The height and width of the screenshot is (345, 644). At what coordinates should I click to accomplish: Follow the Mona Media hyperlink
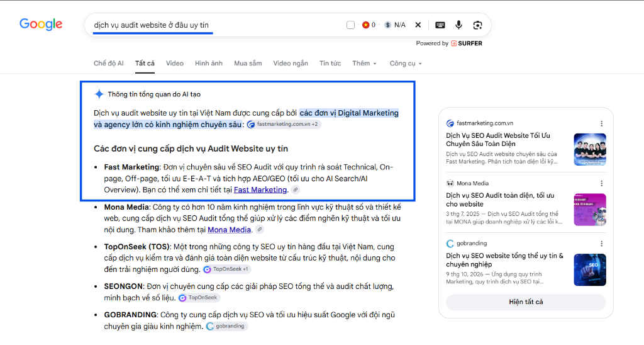tap(229, 230)
